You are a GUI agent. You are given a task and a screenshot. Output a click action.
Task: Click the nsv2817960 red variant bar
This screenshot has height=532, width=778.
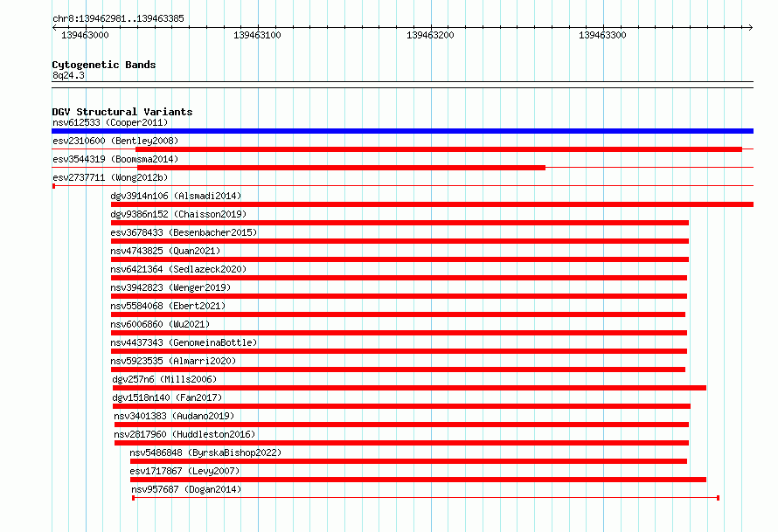(401, 443)
